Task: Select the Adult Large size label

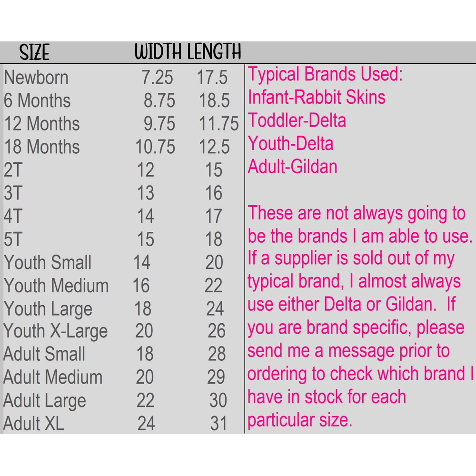Action: (x=45, y=401)
